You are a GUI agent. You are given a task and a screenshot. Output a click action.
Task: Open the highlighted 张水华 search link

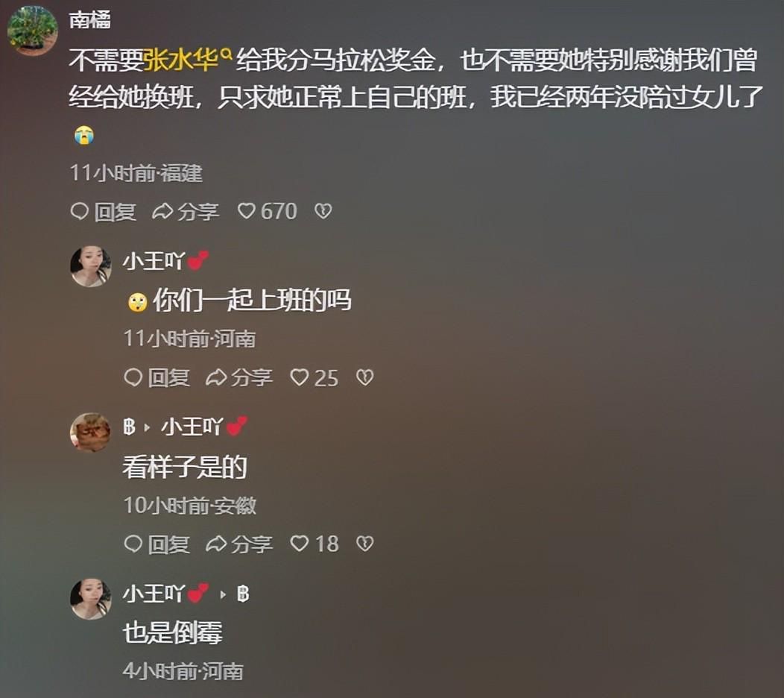tap(182, 60)
